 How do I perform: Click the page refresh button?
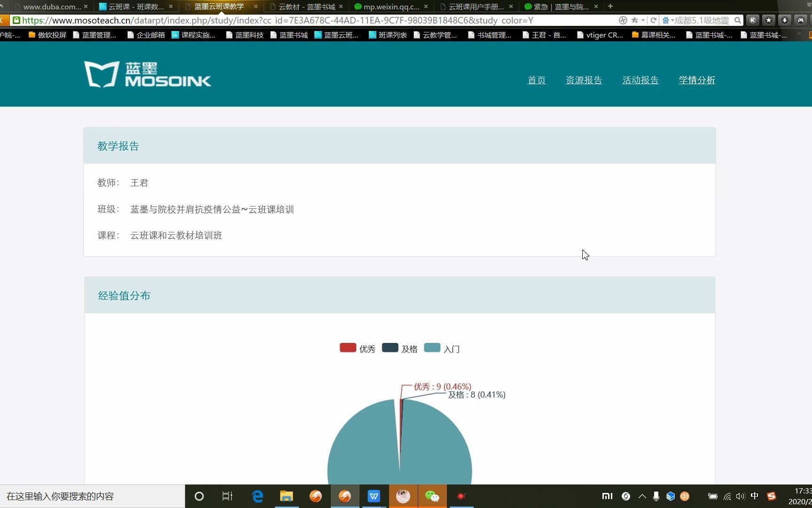pos(653,20)
